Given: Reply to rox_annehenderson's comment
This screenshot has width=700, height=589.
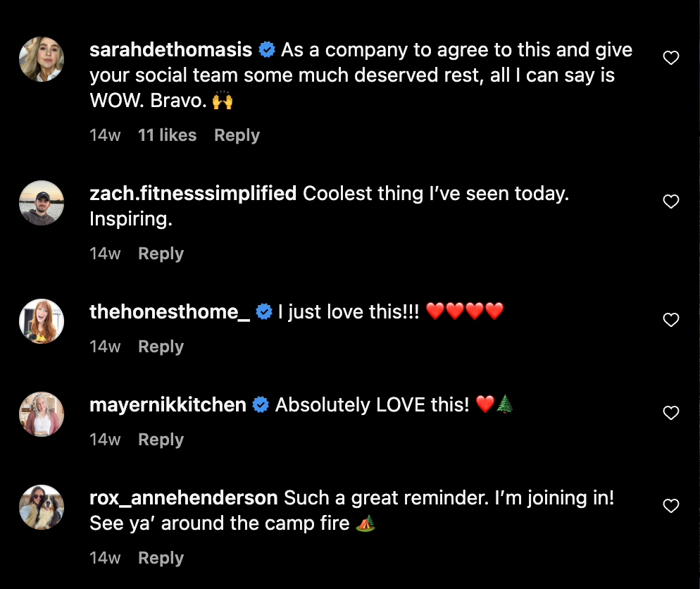Looking at the screenshot, I should pyautogui.click(x=161, y=558).
